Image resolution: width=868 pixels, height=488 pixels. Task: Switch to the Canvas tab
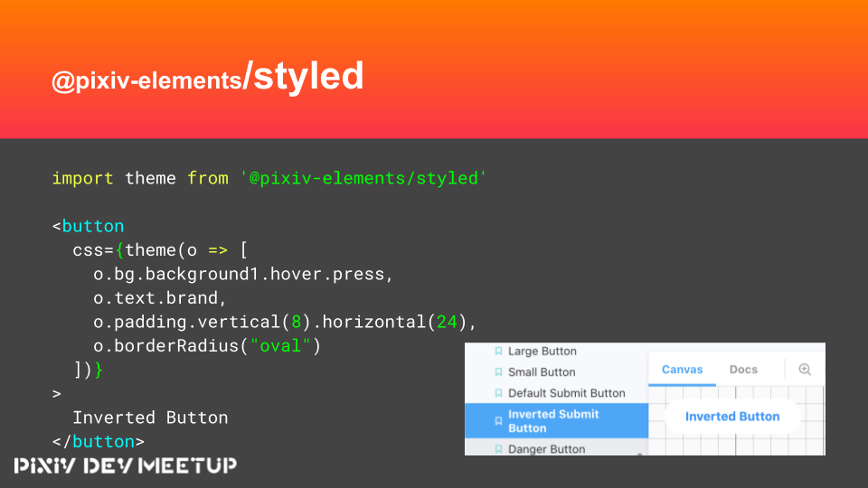coord(682,370)
